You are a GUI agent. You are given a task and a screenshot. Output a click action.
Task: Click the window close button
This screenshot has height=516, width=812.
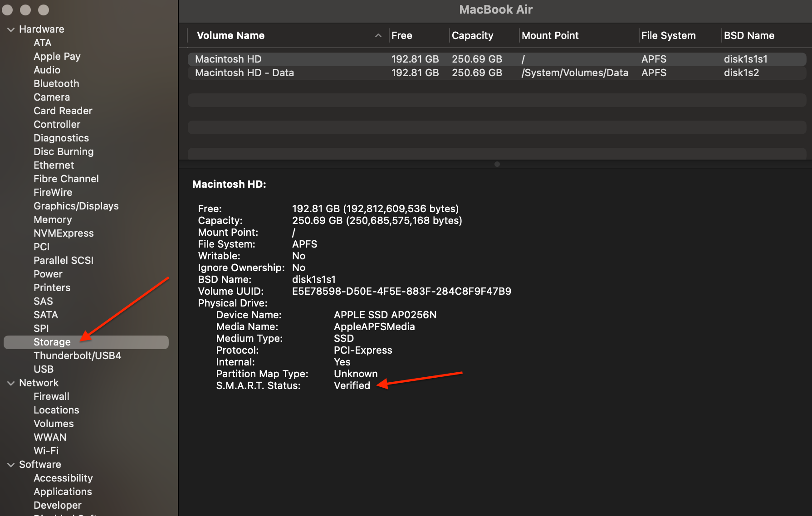click(x=8, y=10)
